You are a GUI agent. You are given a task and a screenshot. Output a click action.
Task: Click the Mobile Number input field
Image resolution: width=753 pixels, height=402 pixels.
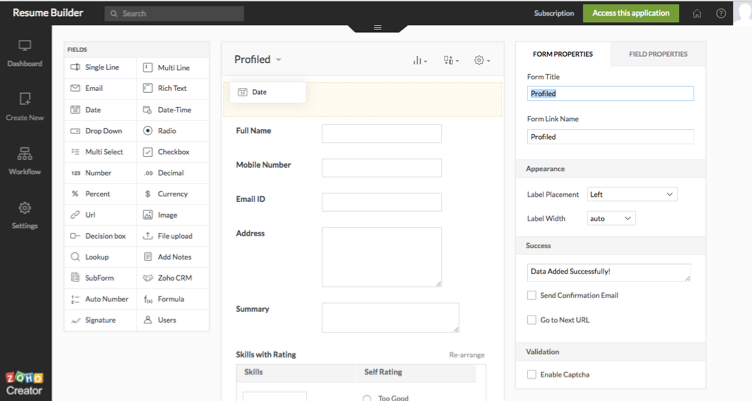click(382, 168)
